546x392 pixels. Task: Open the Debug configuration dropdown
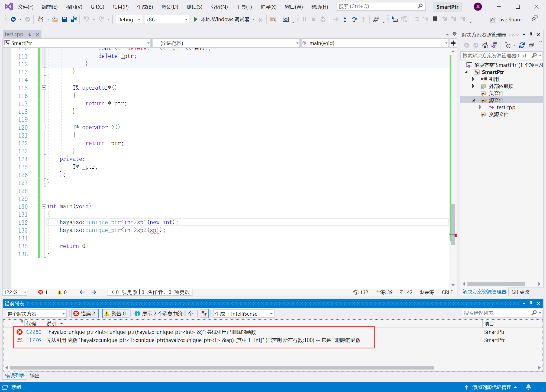coord(129,19)
